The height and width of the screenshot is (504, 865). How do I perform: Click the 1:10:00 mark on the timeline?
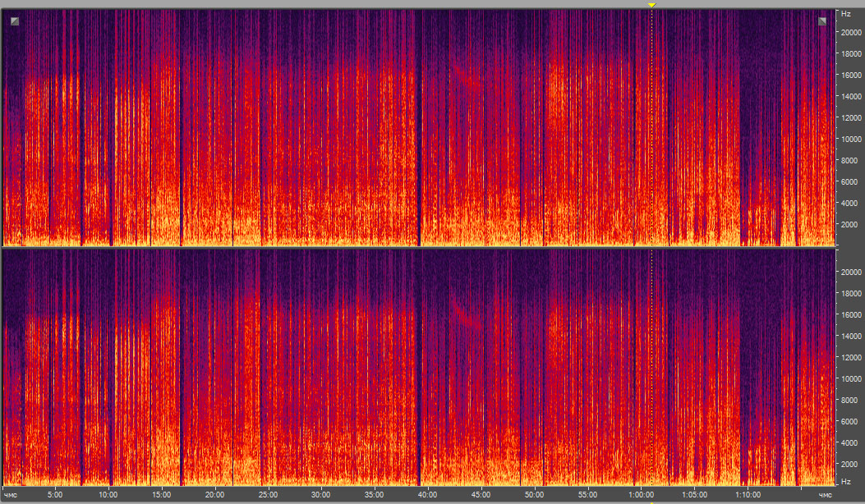pos(748,495)
